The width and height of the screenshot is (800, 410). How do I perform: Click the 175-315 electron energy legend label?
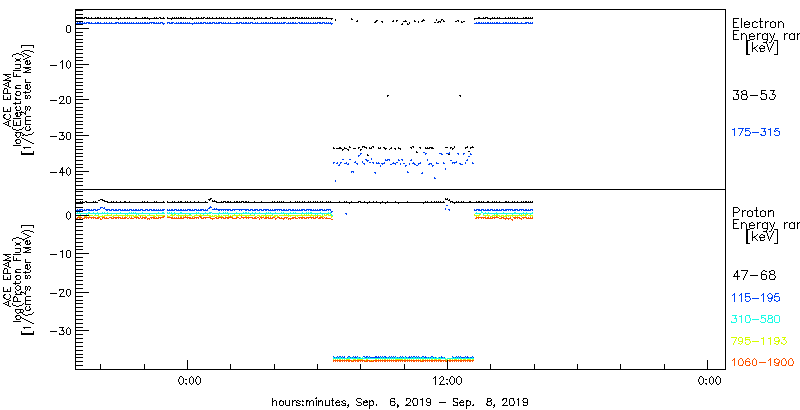[756, 133]
